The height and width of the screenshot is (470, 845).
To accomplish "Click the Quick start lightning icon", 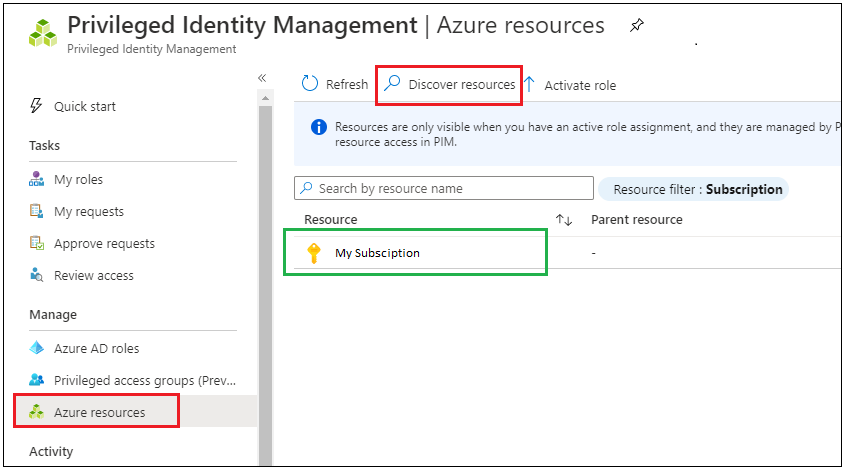I will tap(36, 106).
